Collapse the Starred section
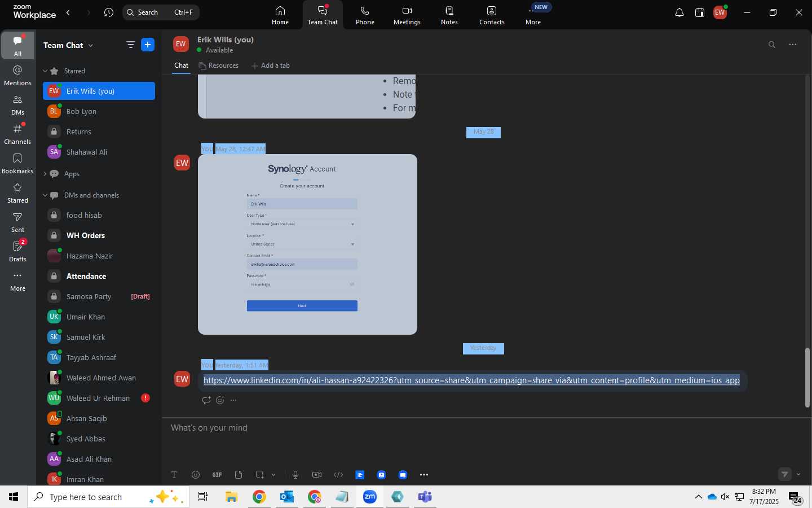812x508 pixels. pyautogui.click(x=45, y=71)
